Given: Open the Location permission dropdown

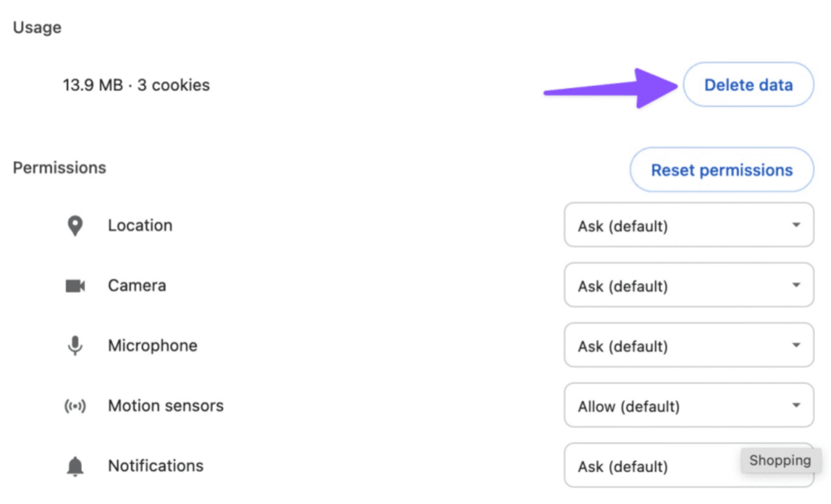Looking at the screenshot, I should click(x=689, y=225).
